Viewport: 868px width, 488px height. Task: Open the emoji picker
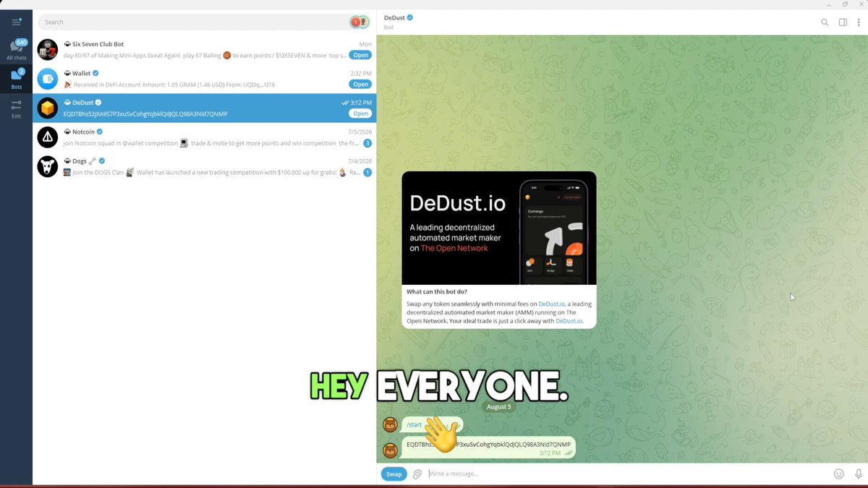[x=839, y=474]
